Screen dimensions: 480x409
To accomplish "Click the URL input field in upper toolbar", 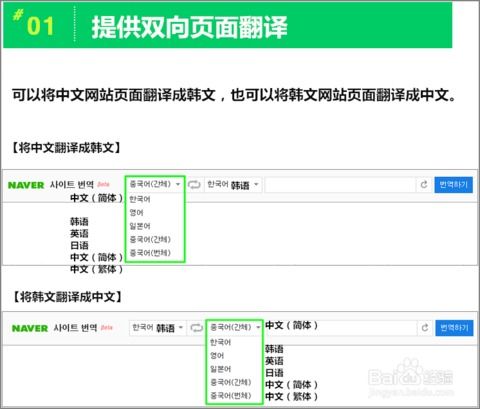I will pyautogui.click(x=340, y=185).
